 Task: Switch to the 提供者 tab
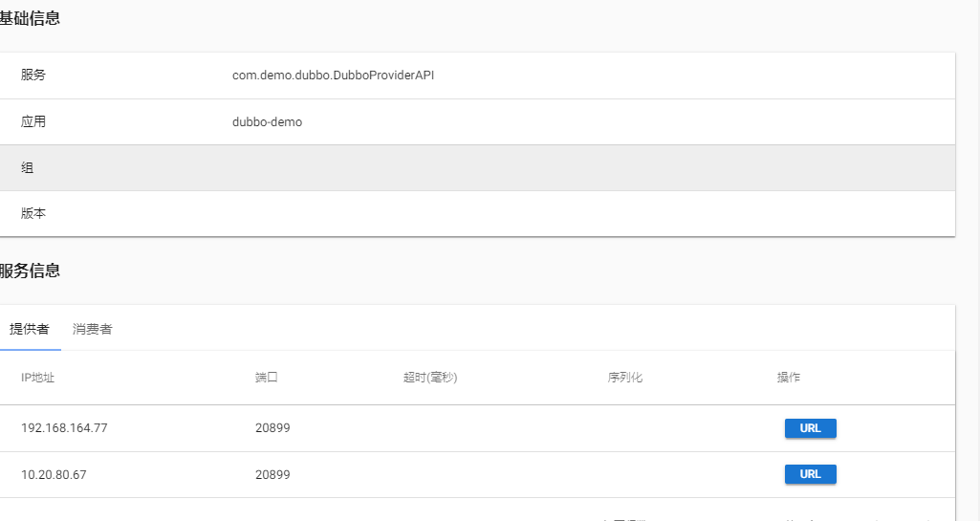(30, 329)
